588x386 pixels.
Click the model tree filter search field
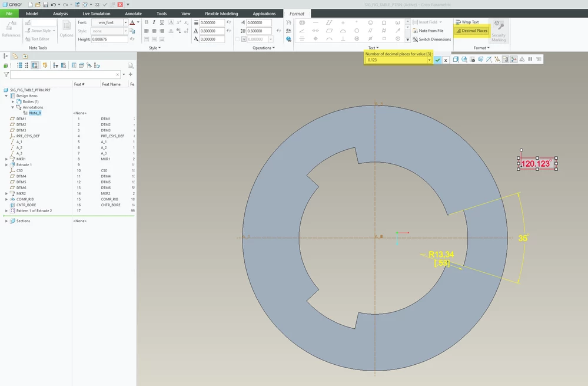tap(65, 74)
